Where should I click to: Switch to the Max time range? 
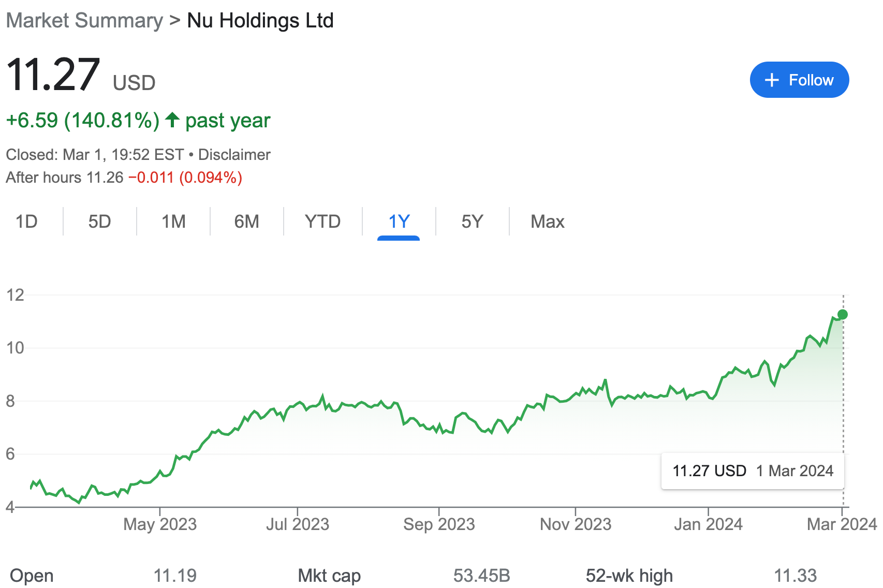click(547, 222)
